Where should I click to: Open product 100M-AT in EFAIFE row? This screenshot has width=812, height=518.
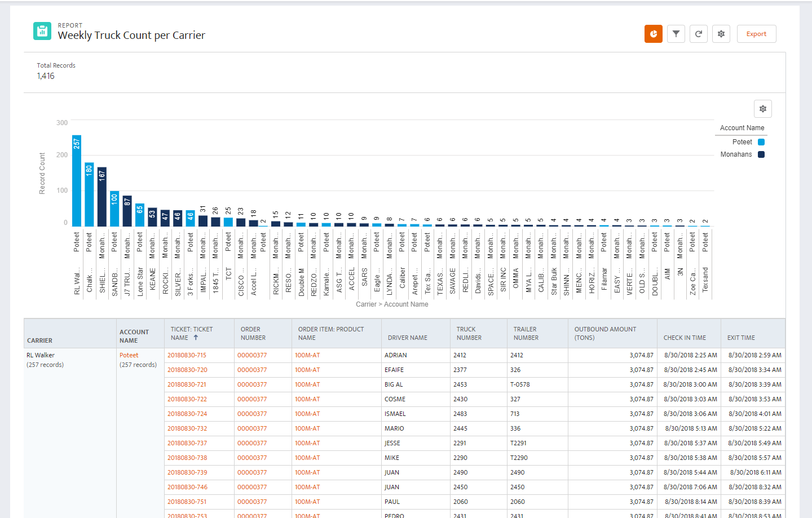[x=307, y=370]
